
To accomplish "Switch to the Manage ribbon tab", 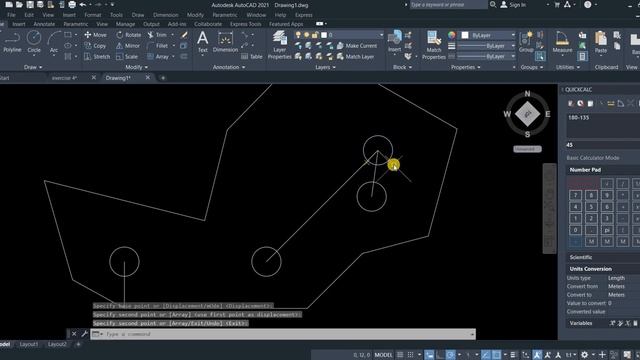I will [x=125, y=24].
